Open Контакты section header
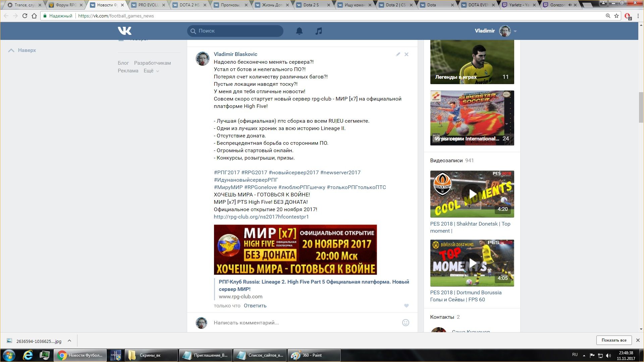 pos(442,317)
